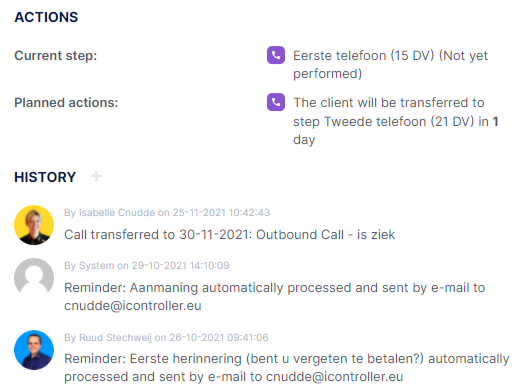Open the Aanmaning reminder history entry
The image size is (525, 391).
coord(275,297)
